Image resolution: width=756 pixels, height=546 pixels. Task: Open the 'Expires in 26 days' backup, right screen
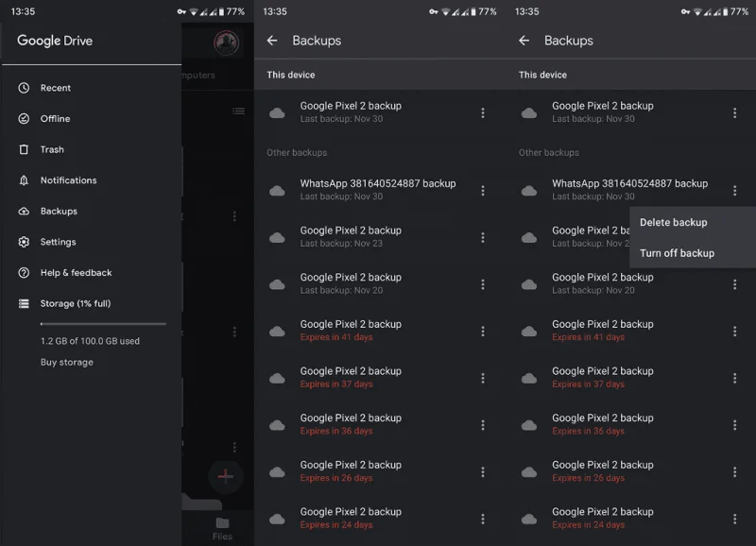631,471
